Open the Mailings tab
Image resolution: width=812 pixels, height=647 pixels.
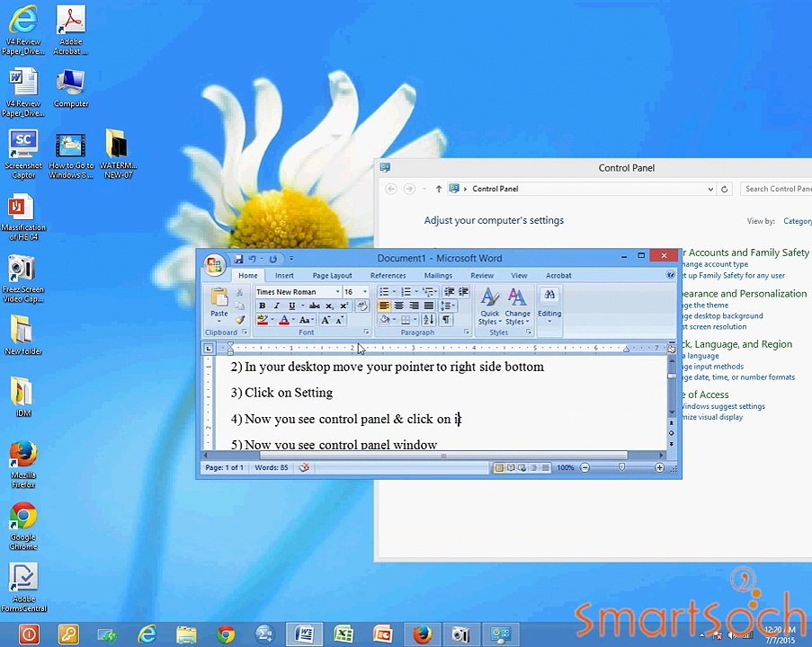438,275
